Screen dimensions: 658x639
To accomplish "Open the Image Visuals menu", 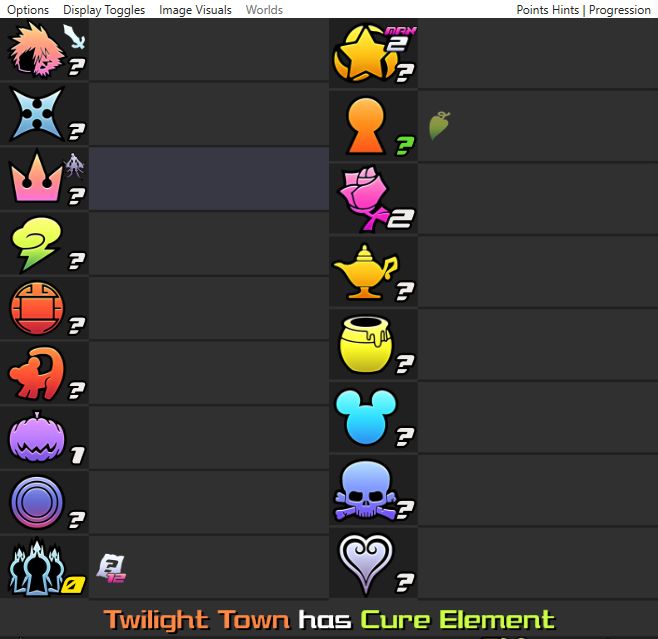I will [195, 10].
